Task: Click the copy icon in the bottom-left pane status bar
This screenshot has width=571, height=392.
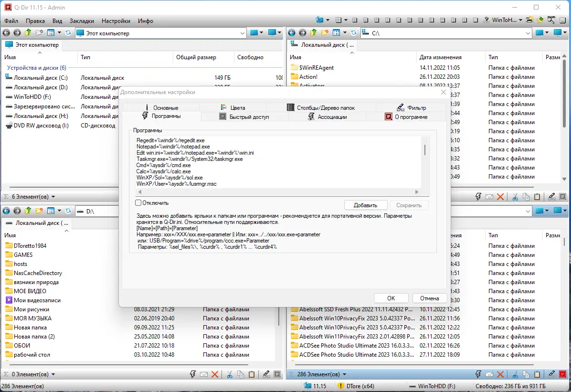Action: [240, 374]
